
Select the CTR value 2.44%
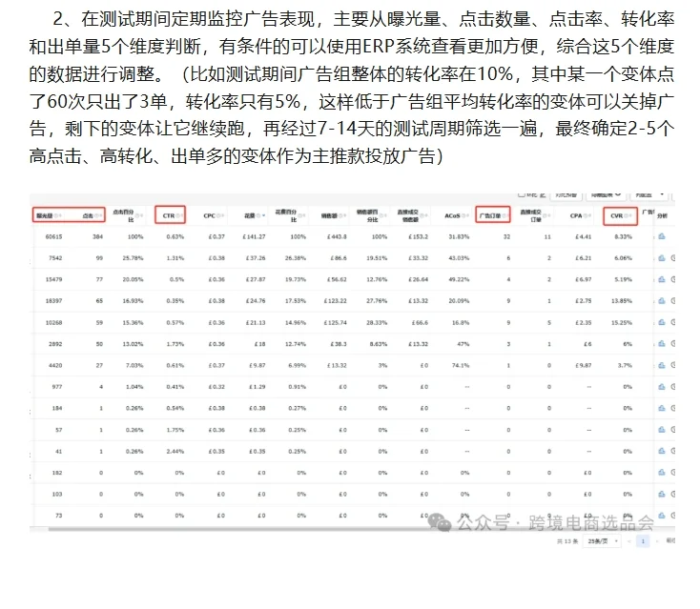175,452
